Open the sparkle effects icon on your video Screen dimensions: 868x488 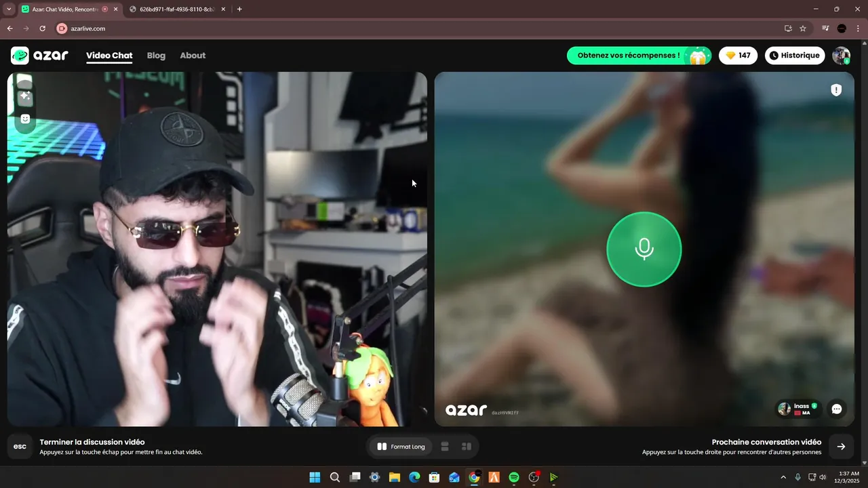click(x=25, y=97)
